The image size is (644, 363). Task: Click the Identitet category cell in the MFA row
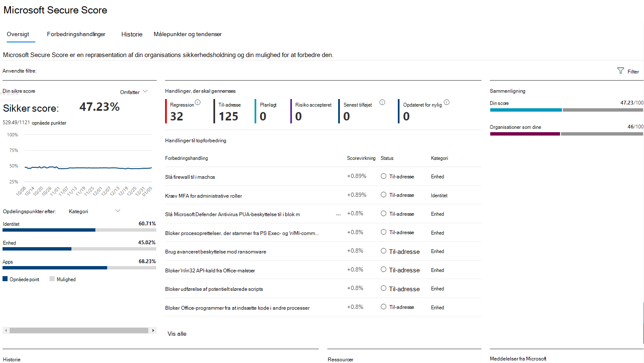pos(439,196)
